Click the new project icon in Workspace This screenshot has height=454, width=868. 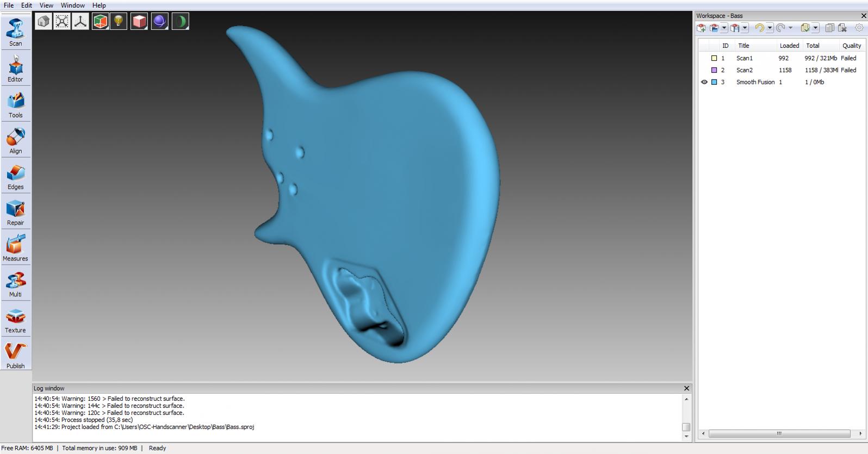702,28
